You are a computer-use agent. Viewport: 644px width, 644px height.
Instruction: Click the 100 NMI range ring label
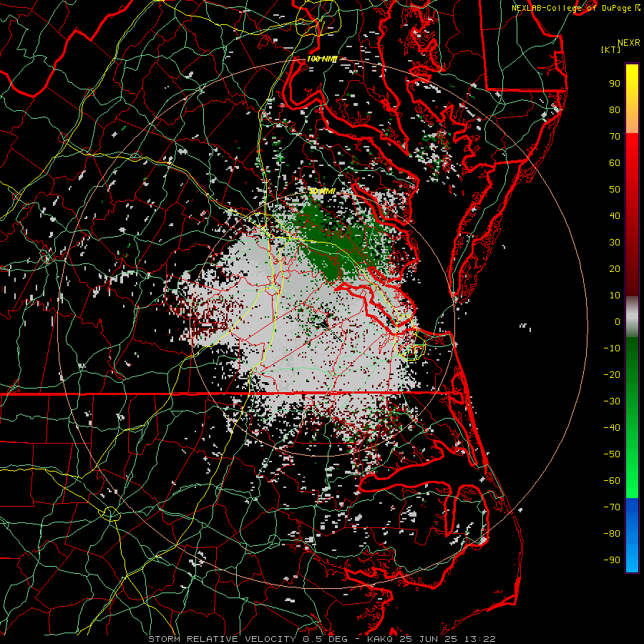322,59
